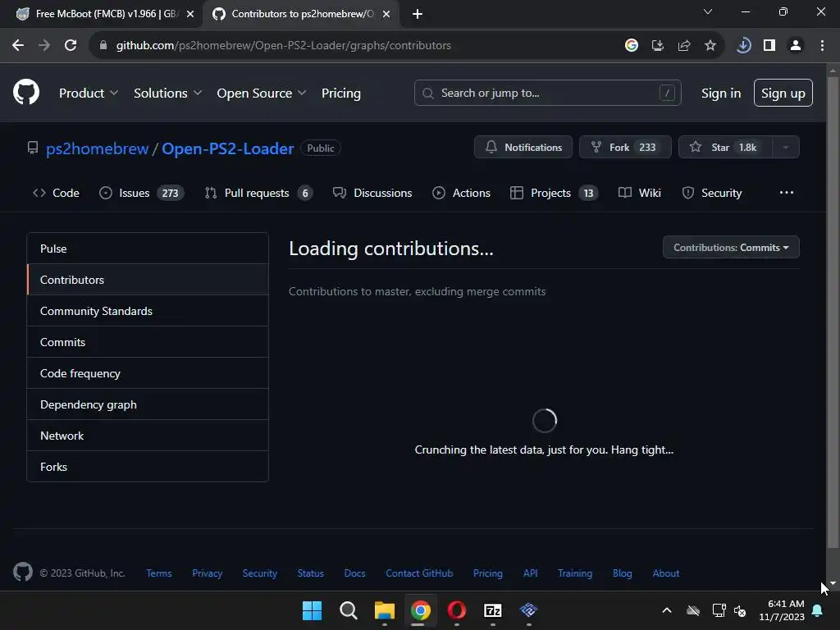The image size is (840, 630).
Task: Fork the repository
Action: 624,148
